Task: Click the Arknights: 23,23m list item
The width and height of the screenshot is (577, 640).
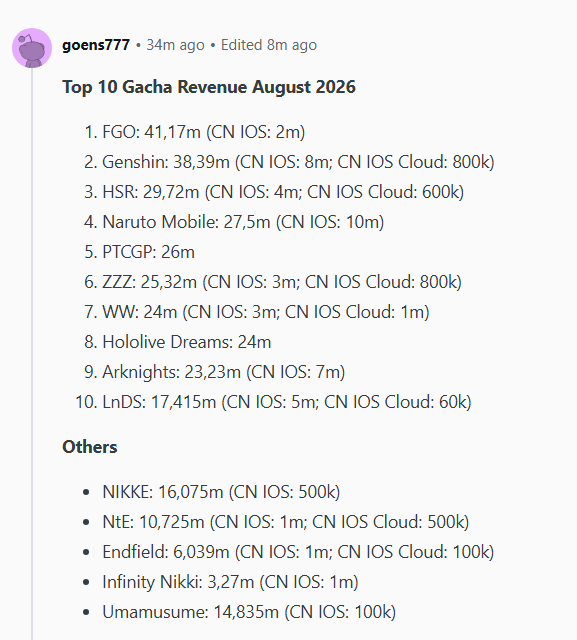Action: pyautogui.click(x=224, y=372)
